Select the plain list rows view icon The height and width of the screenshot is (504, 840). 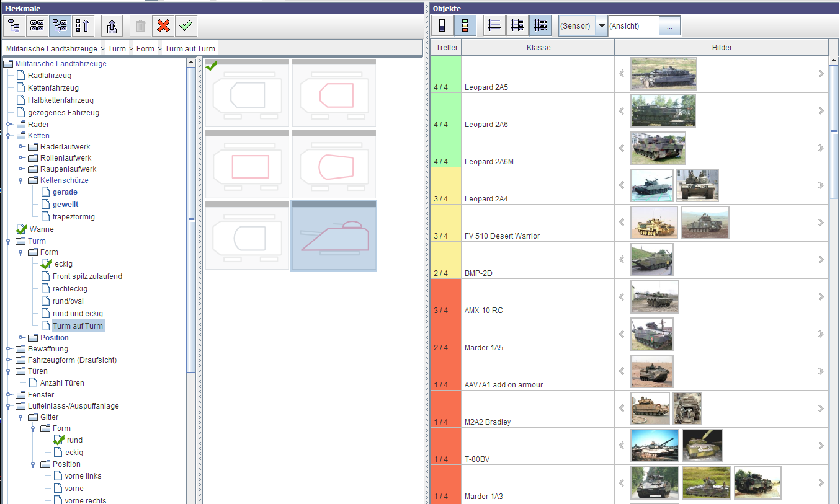(x=494, y=26)
